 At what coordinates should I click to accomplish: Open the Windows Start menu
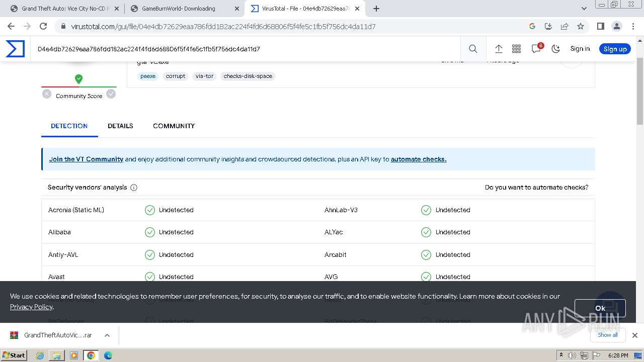[x=14, y=355]
